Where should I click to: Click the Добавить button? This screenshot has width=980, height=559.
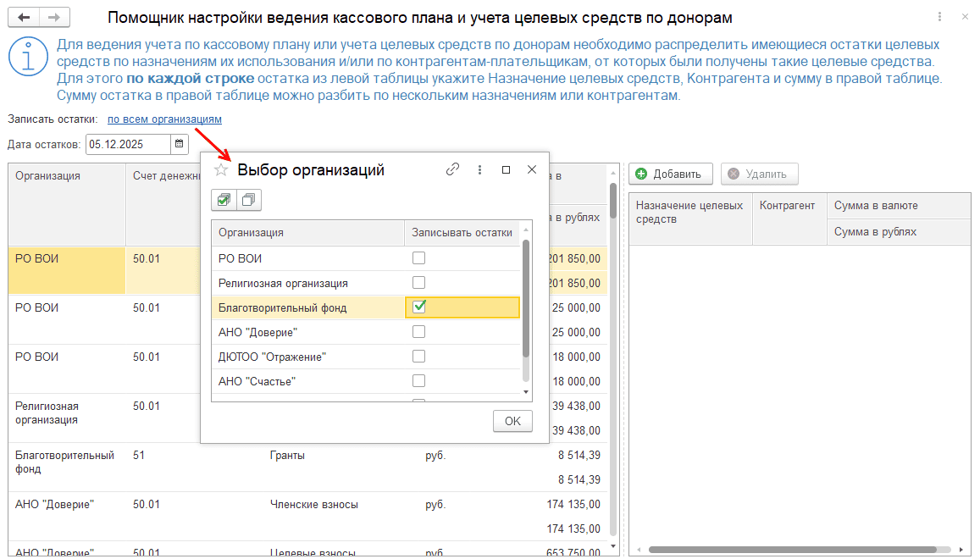click(x=669, y=174)
